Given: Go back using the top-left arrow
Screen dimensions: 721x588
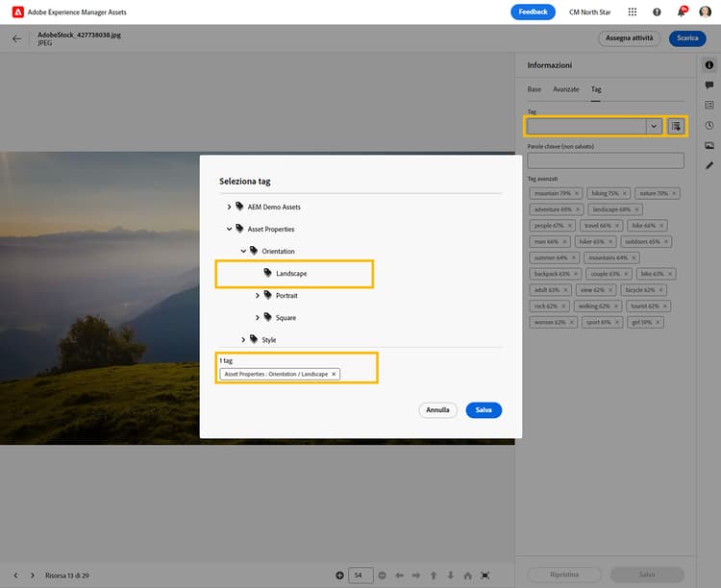Looking at the screenshot, I should 16,39.
